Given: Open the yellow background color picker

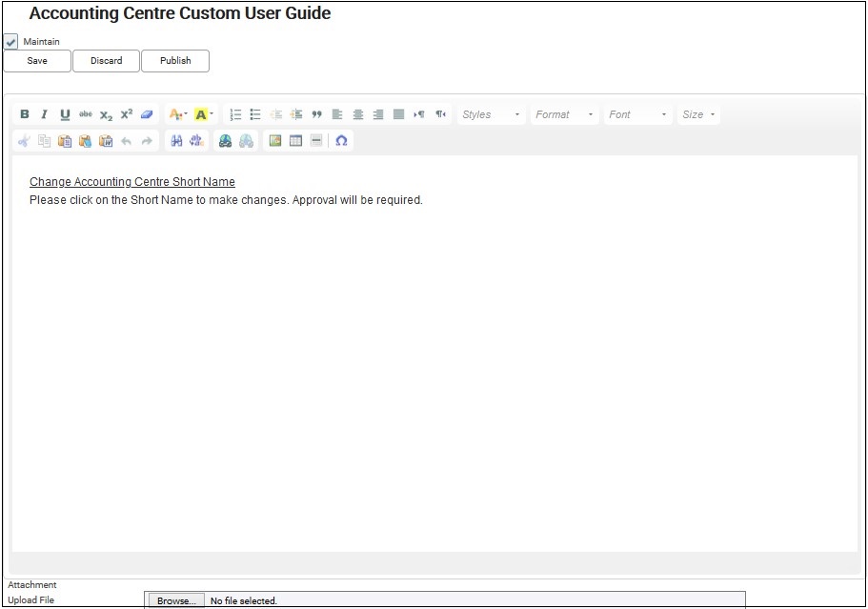Looking at the screenshot, I should [x=203, y=114].
